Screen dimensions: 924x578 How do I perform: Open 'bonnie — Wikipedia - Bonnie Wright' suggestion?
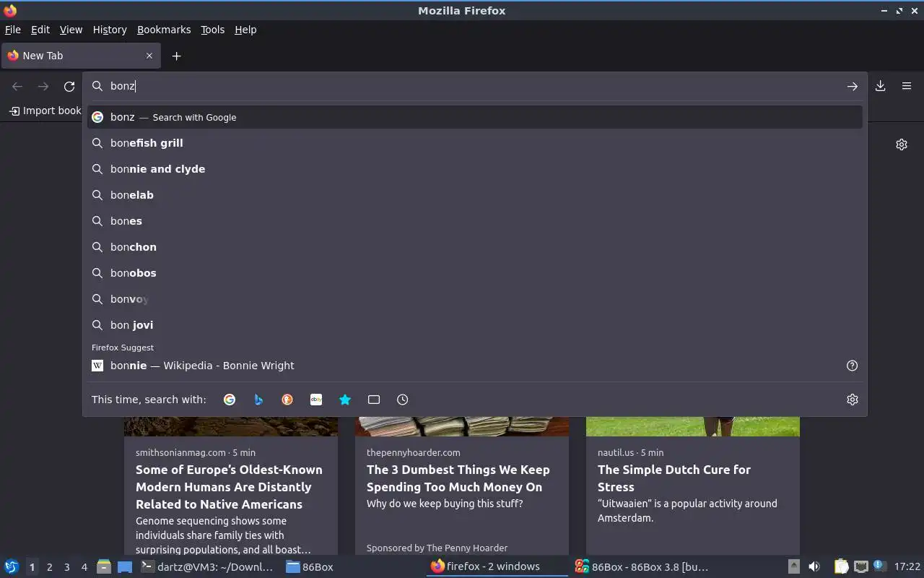475,366
